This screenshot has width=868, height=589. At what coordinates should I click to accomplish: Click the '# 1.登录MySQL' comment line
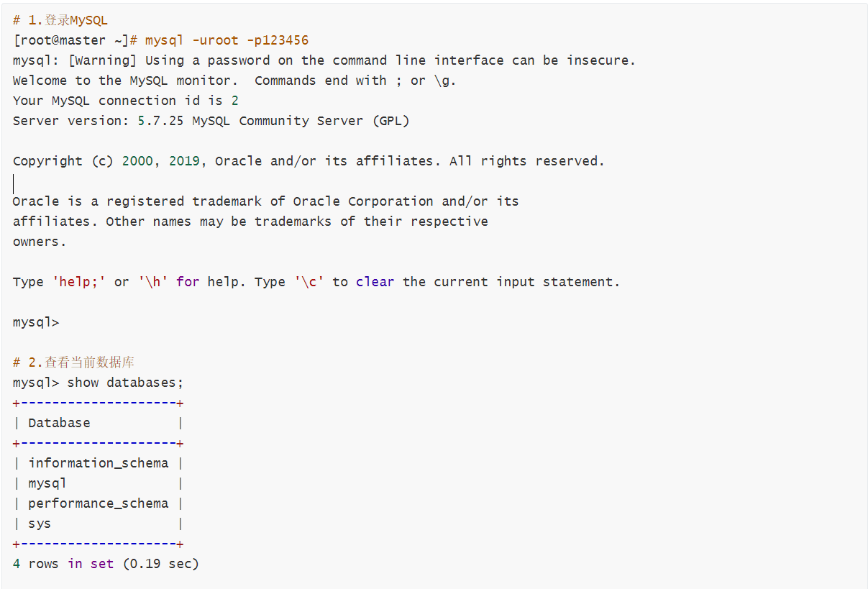click(x=60, y=20)
